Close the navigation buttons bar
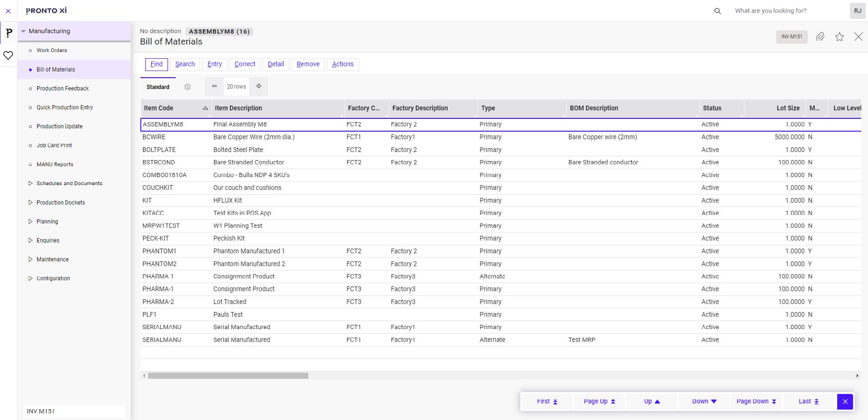The height and width of the screenshot is (420, 868). (845, 402)
